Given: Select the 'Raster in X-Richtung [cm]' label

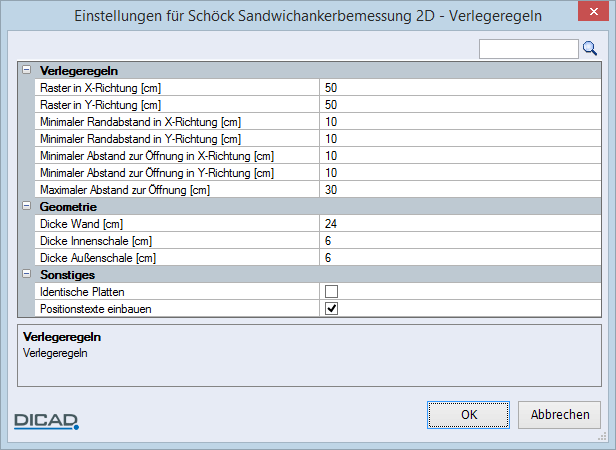Looking at the screenshot, I should coord(101,88).
